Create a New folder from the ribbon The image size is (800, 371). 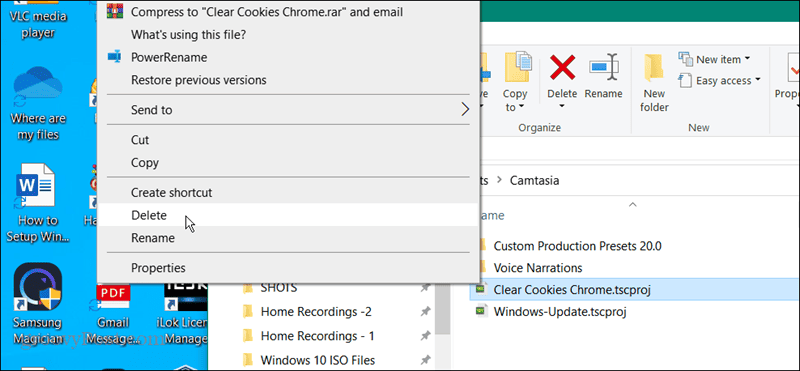654,83
